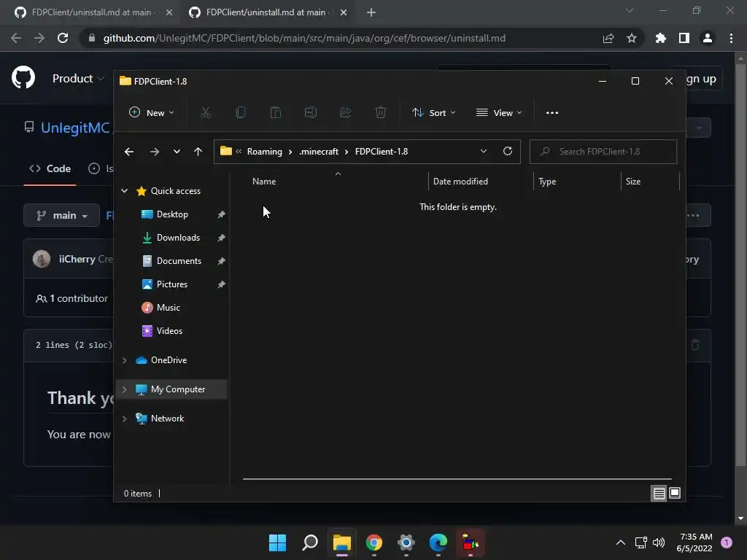Open Chrome extensions puzzle icon
The width and height of the screenshot is (747, 560).
(x=660, y=38)
